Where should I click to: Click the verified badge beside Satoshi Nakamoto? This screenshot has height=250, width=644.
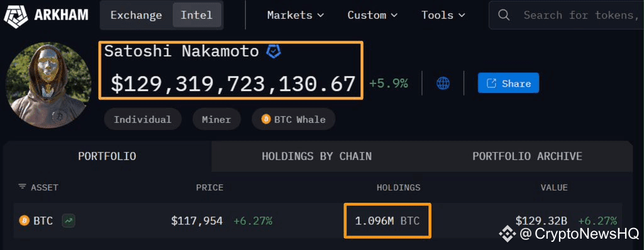(x=274, y=52)
